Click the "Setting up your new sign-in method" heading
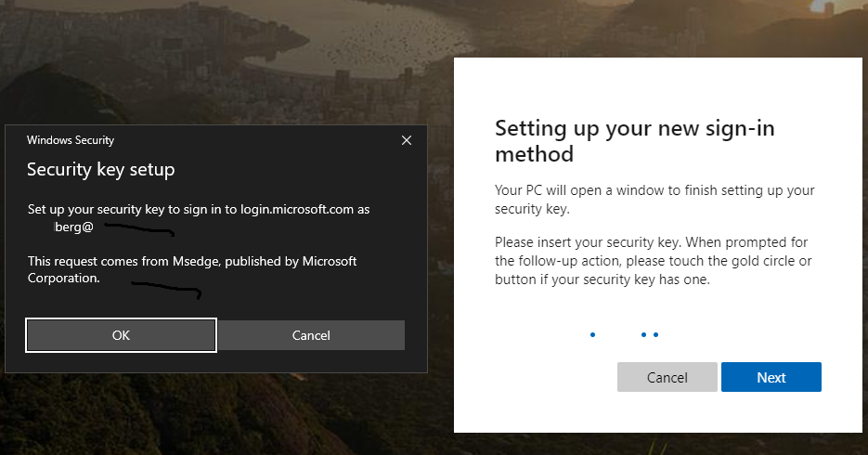The image size is (868, 455). [x=634, y=140]
